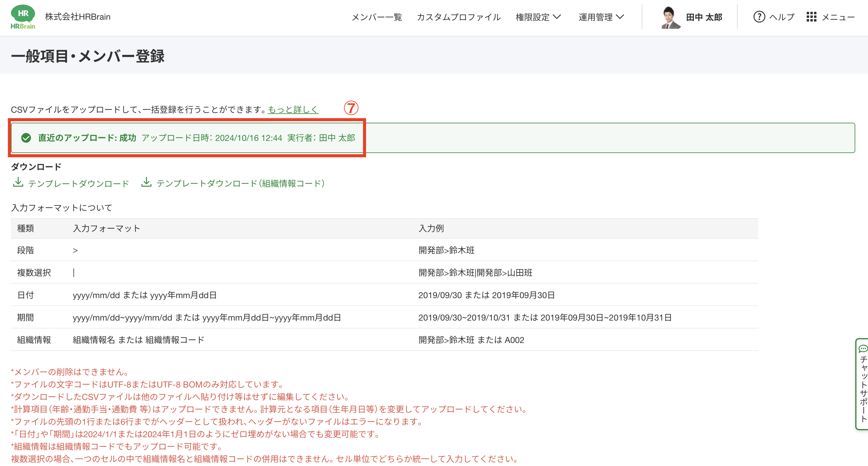This screenshot has width=868, height=466.
Task: Click download icon beside テンプレートダウンロード
Action: [18, 182]
